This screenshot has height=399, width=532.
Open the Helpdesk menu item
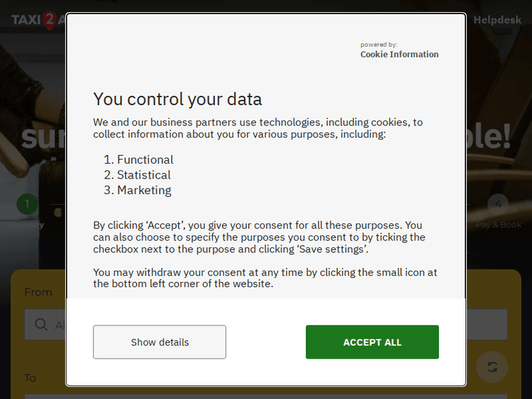pos(497,20)
